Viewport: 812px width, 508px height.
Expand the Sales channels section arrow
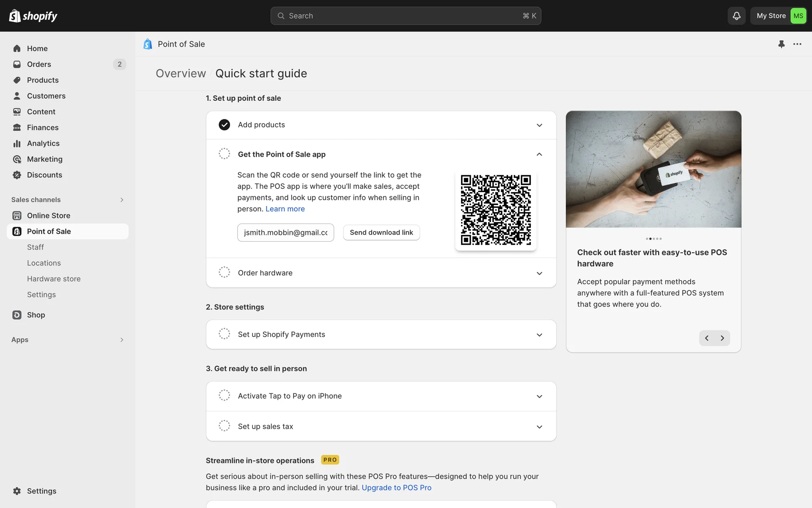[122, 200]
